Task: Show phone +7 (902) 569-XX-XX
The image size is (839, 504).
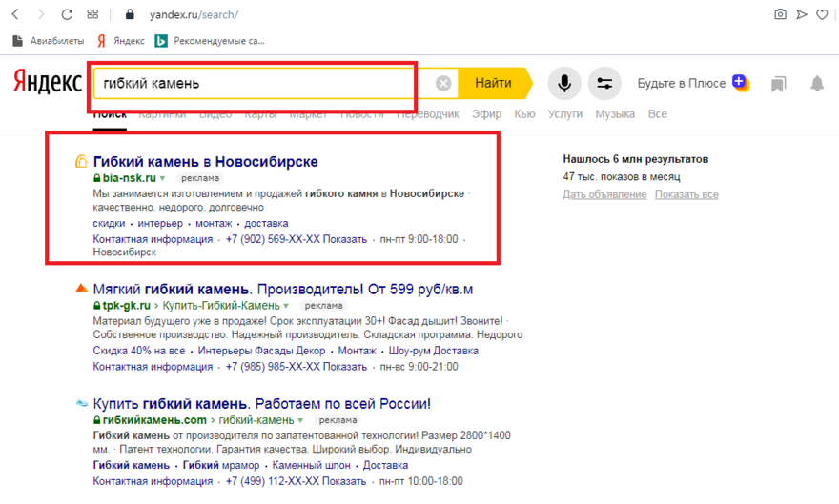Action: point(297,239)
